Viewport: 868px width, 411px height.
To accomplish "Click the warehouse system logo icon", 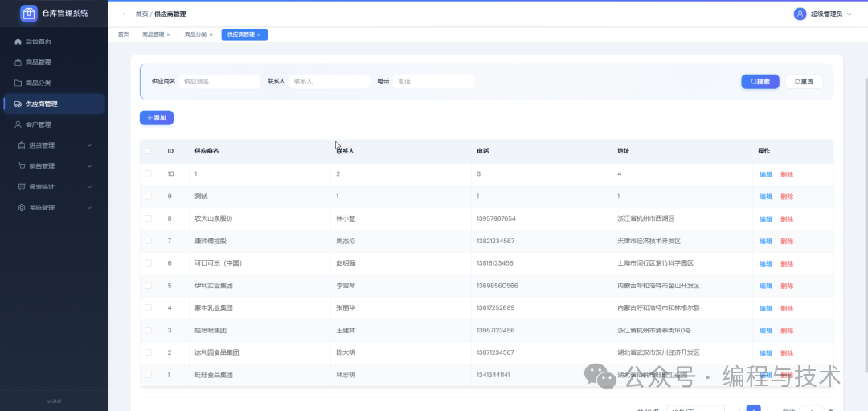I will (29, 14).
